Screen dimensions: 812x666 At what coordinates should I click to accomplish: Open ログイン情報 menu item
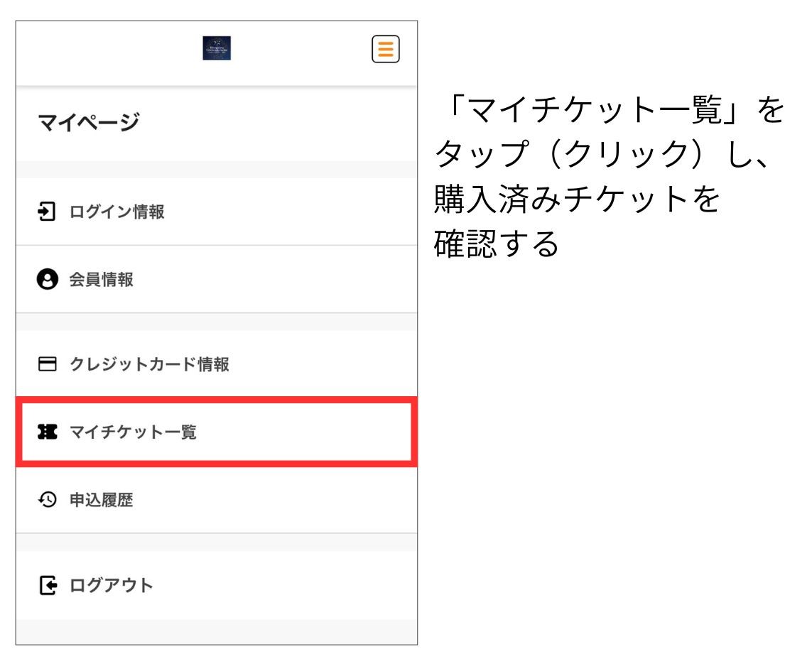pyautogui.click(x=117, y=212)
